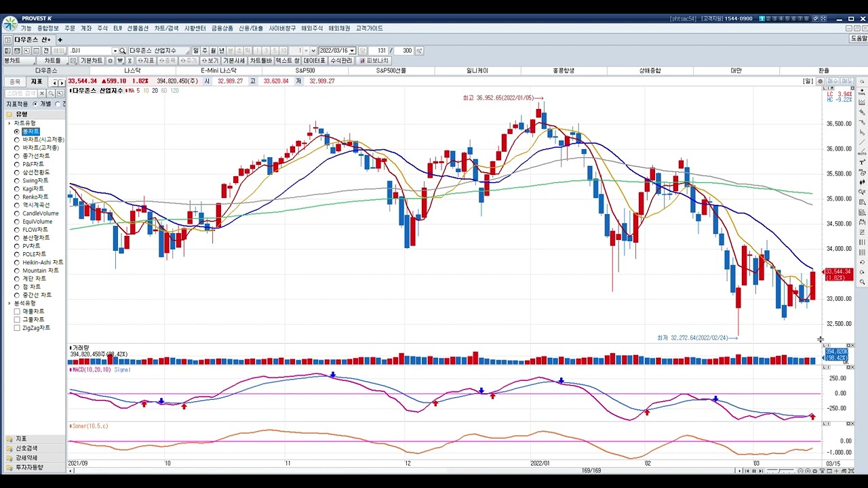This screenshot has height=488, width=868.
Task: Click the sidebar options icon beside search
Action: click(x=60, y=94)
